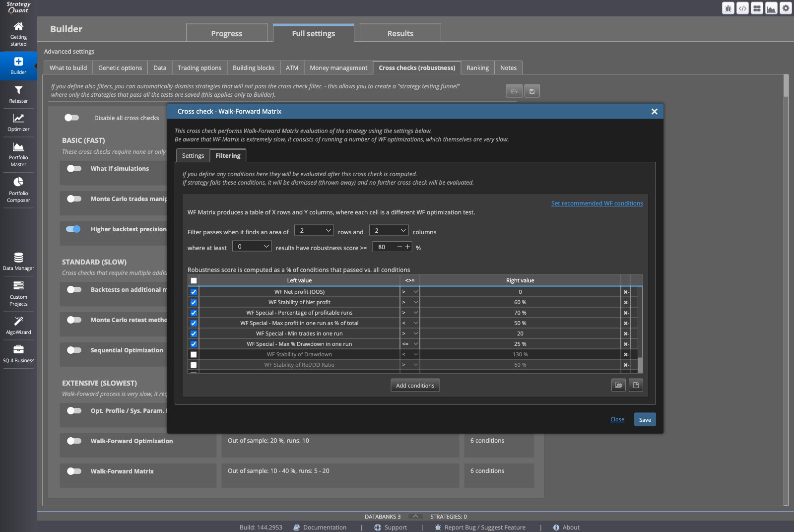The height and width of the screenshot is (532, 794).
Task: Click the load cross checks folder icon
Action: 514,91
